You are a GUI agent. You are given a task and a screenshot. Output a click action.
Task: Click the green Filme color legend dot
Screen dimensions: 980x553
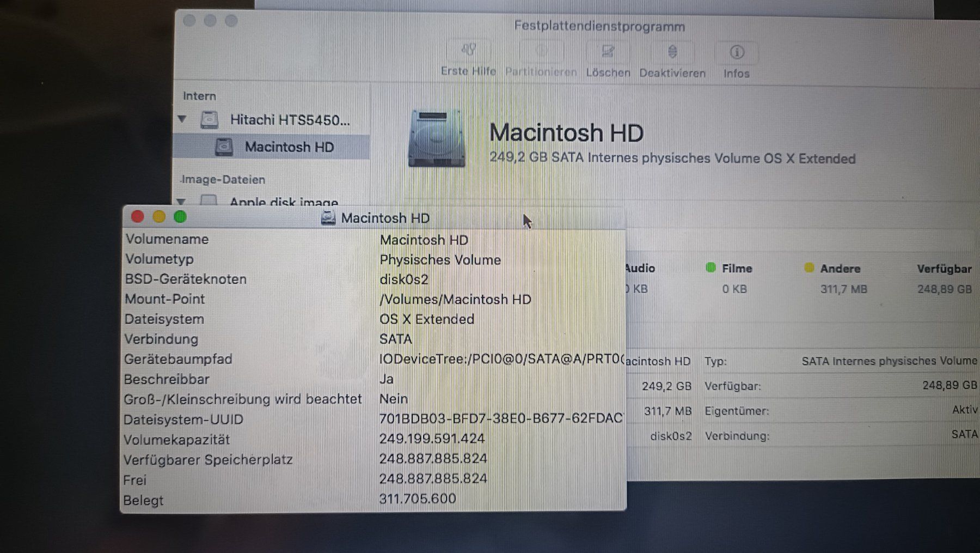pyautogui.click(x=710, y=268)
